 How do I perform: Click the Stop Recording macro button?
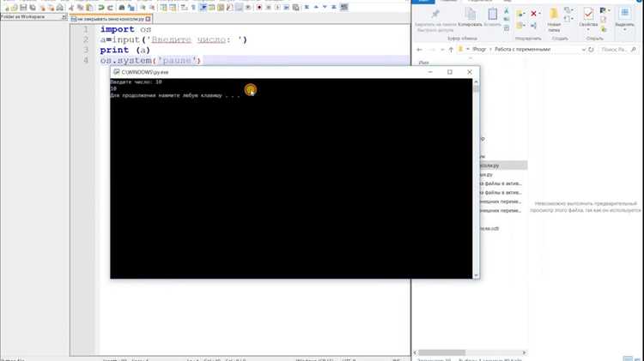[x=269, y=8]
